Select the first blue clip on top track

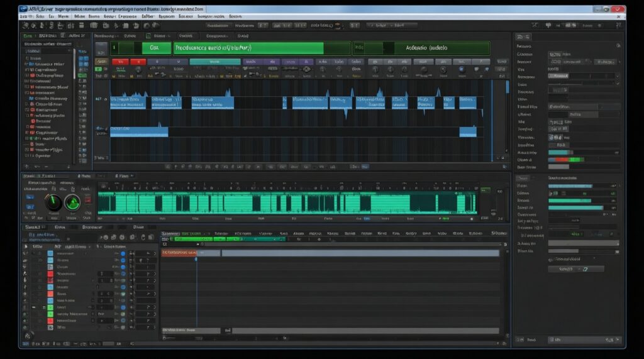tap(128, 102)
